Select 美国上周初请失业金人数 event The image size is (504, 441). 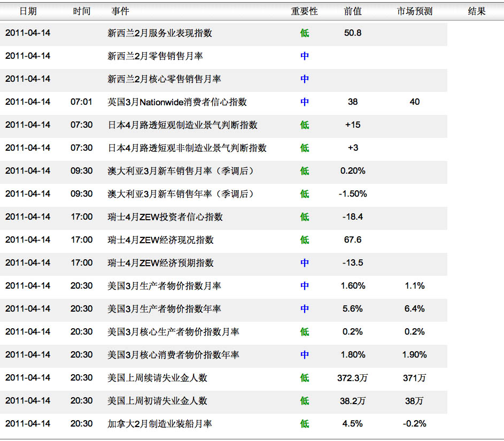pos(158,400)
